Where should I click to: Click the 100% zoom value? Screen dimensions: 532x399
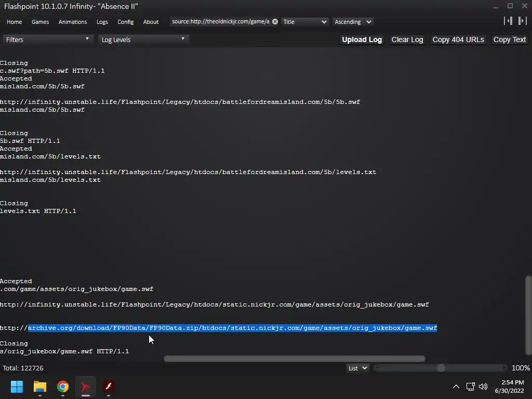(521, 368)
